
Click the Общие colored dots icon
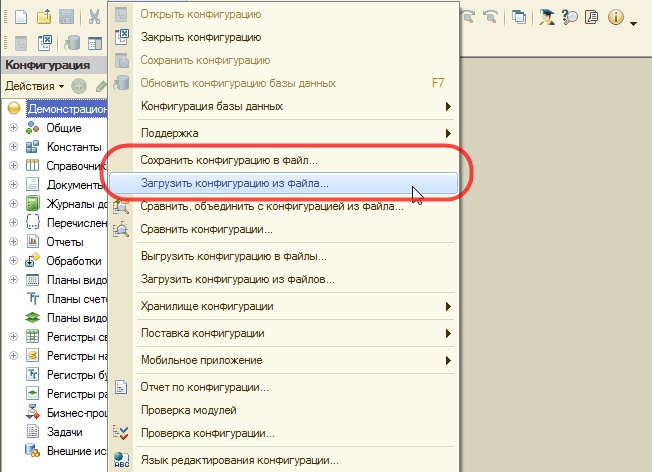(32, 128)
